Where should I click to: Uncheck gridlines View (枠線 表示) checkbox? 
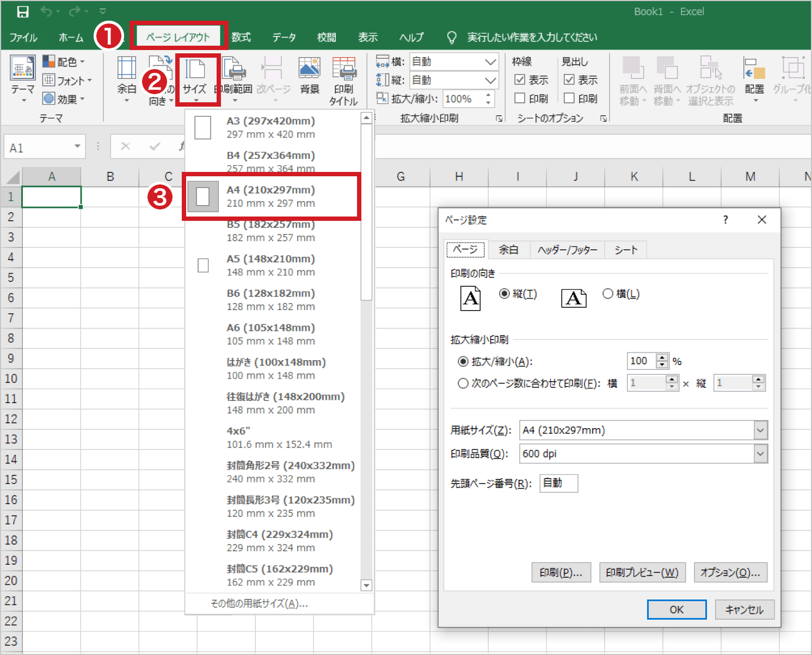pos(520,80)
